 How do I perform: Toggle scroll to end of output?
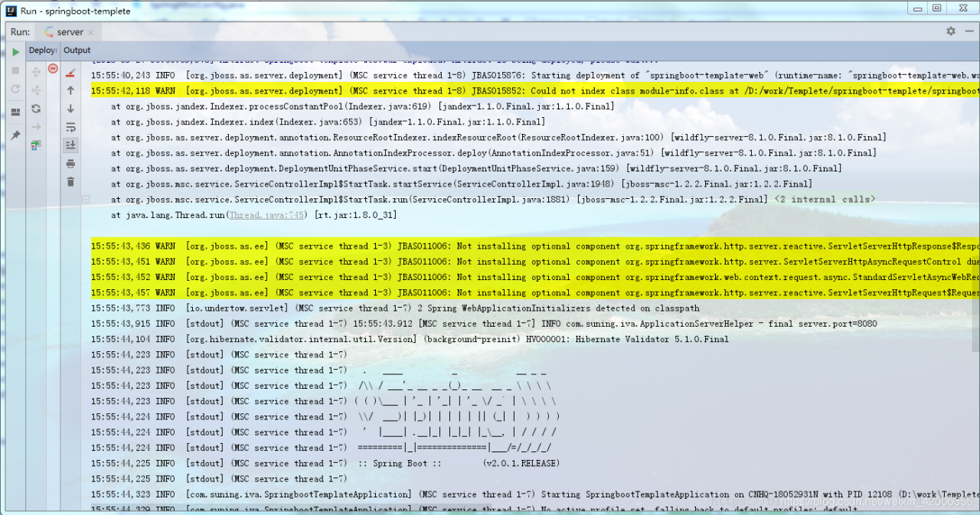[70, 145]
